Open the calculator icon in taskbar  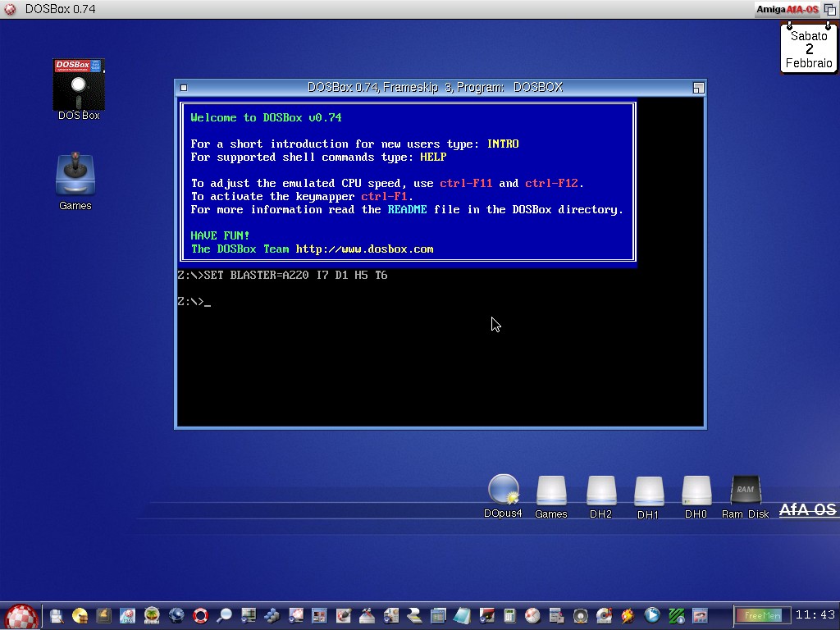coord(509,615)
